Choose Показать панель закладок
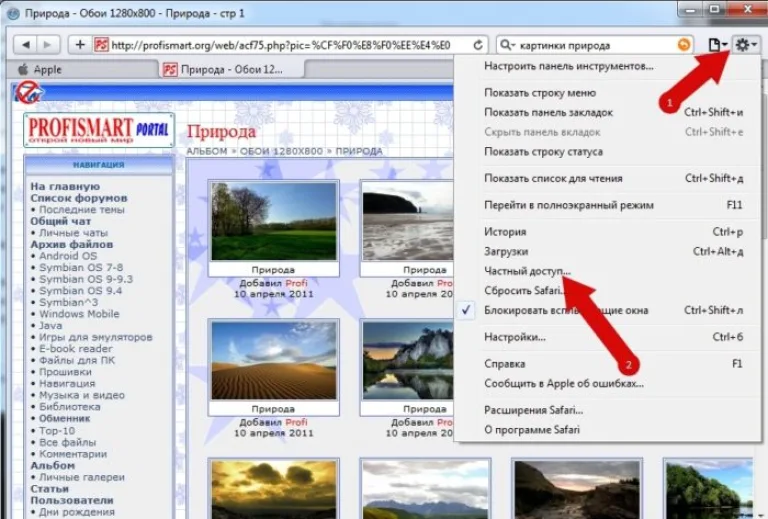This screenshot has height=519, width=768. [548, 112]
